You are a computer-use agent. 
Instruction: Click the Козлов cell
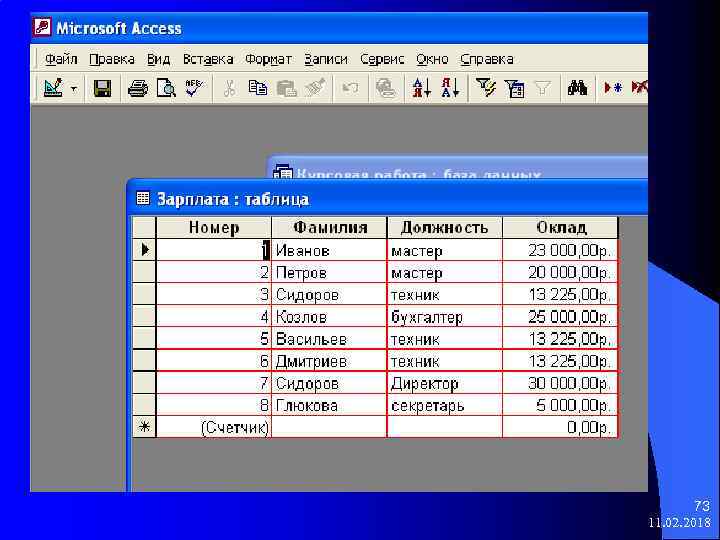[329, 316]
